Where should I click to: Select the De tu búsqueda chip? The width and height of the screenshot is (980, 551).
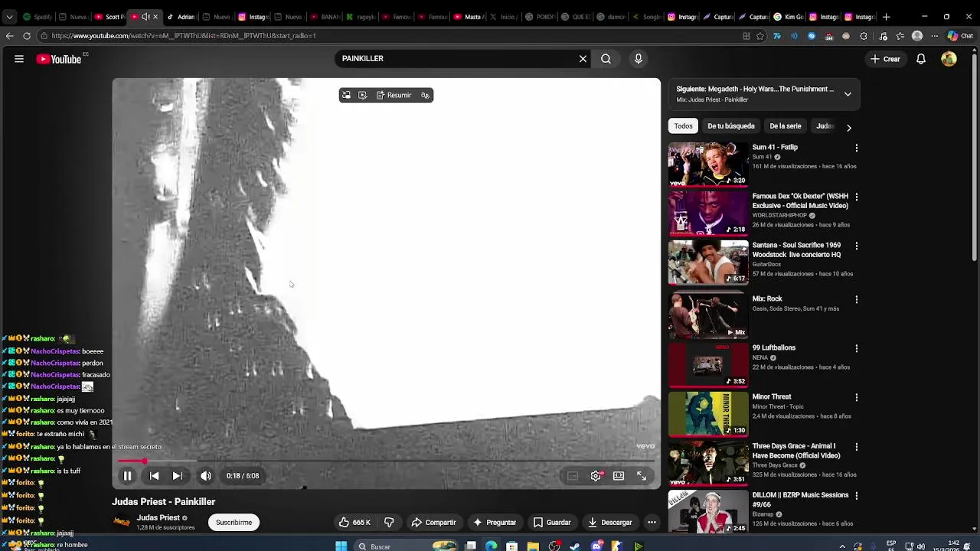point(730,126)
